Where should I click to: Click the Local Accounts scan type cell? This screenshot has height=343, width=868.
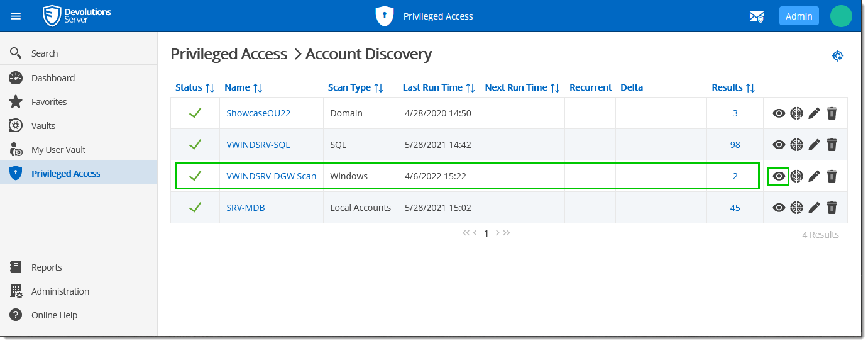click(x=361, y=208)
